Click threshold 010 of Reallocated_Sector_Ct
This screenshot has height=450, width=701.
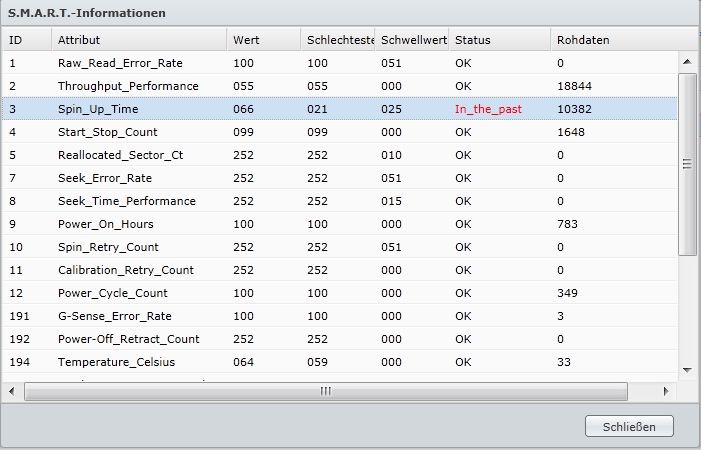[x=391, y=155]
